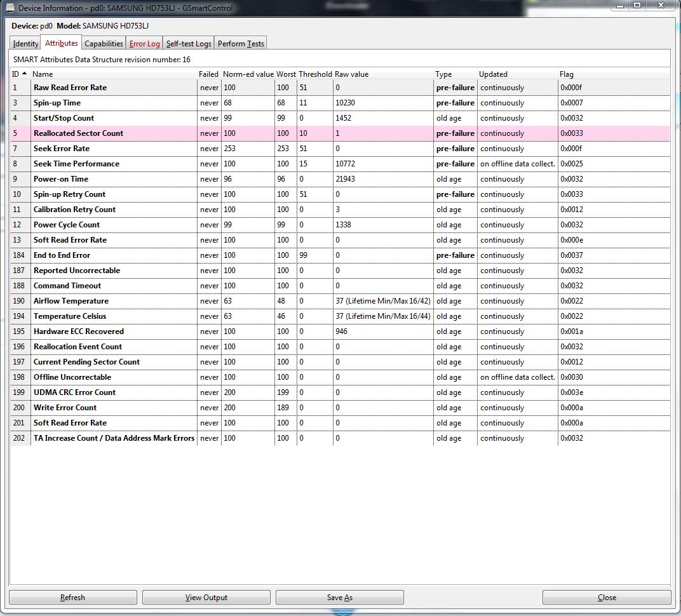681x616 pixels.
Task: Sort by the Updated column header
Action: click(517, 74)
